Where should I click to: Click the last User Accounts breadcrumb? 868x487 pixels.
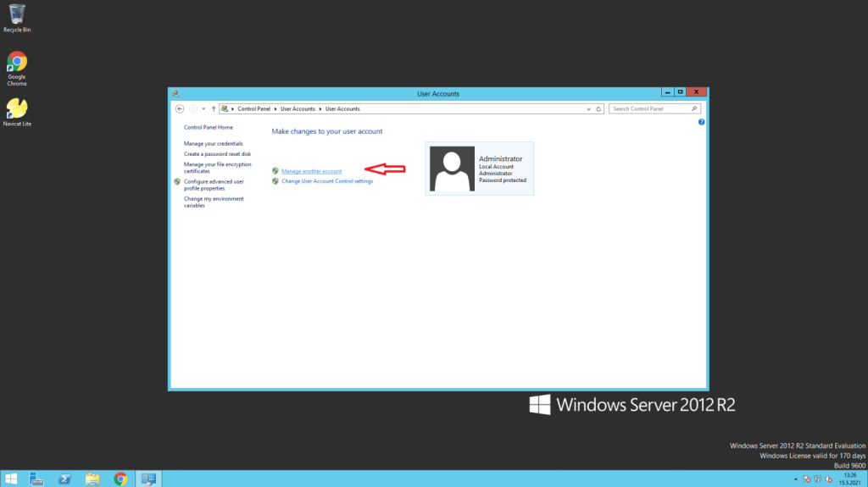342,109
